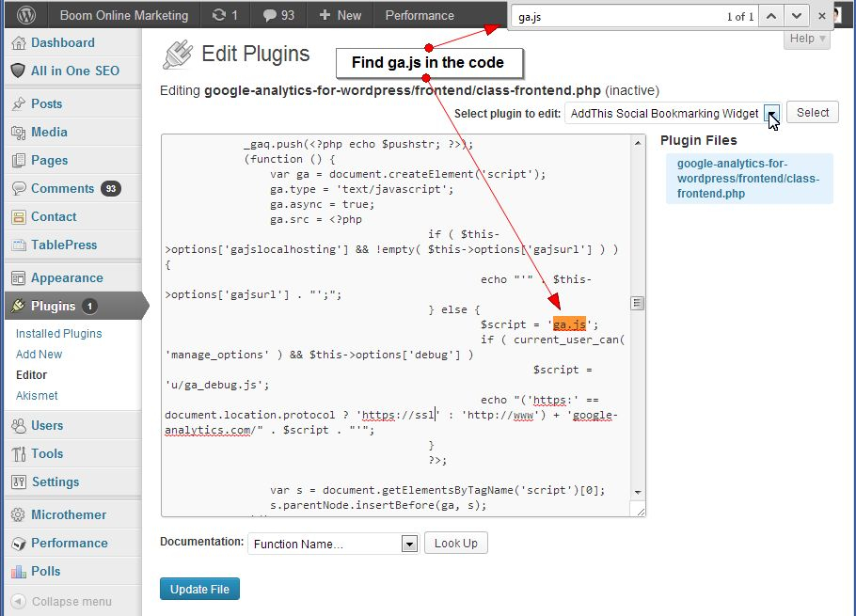This screenshot has height=616, width=856.
Task: Jump to the previous find result
Action: pos(770,16)
